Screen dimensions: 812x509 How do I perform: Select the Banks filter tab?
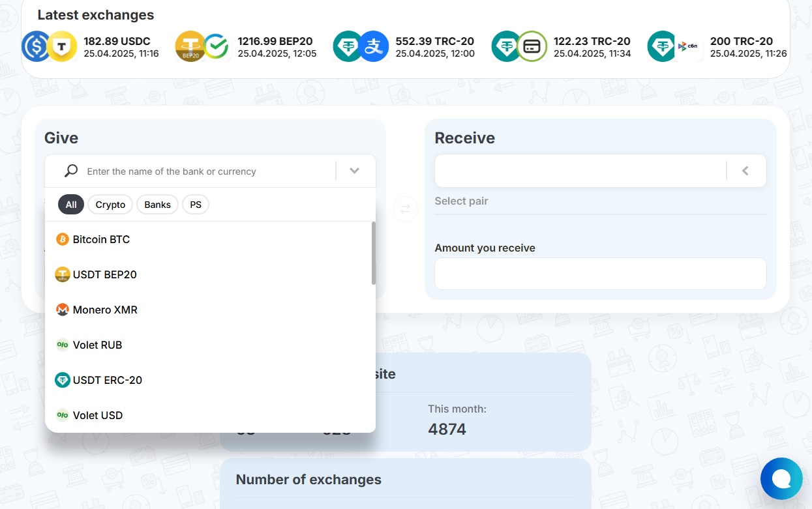coord(157,205)
